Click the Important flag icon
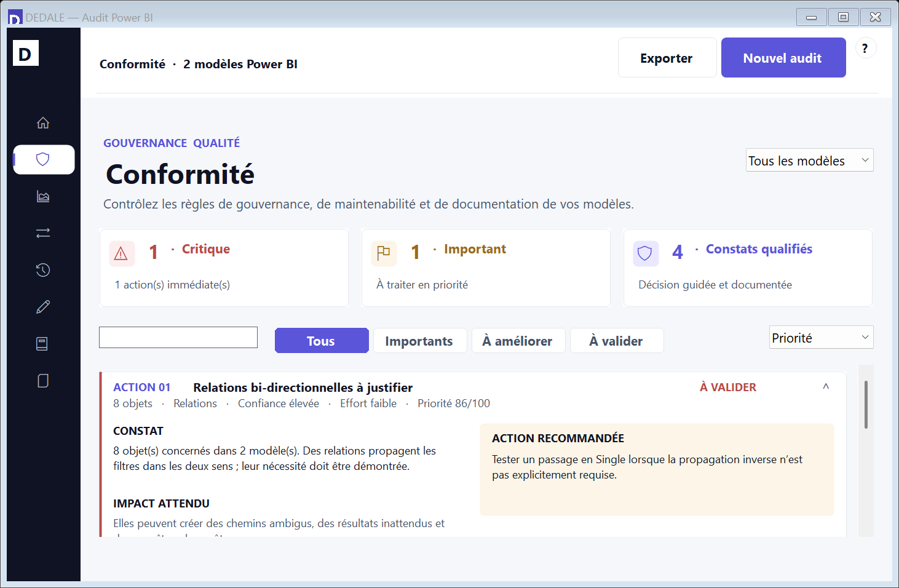 384,253
